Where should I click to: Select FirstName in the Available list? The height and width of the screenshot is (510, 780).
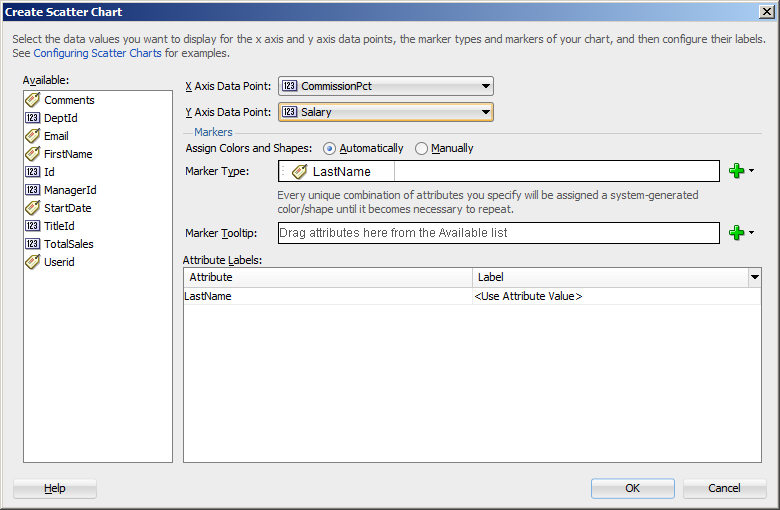[x=68, y=154]
